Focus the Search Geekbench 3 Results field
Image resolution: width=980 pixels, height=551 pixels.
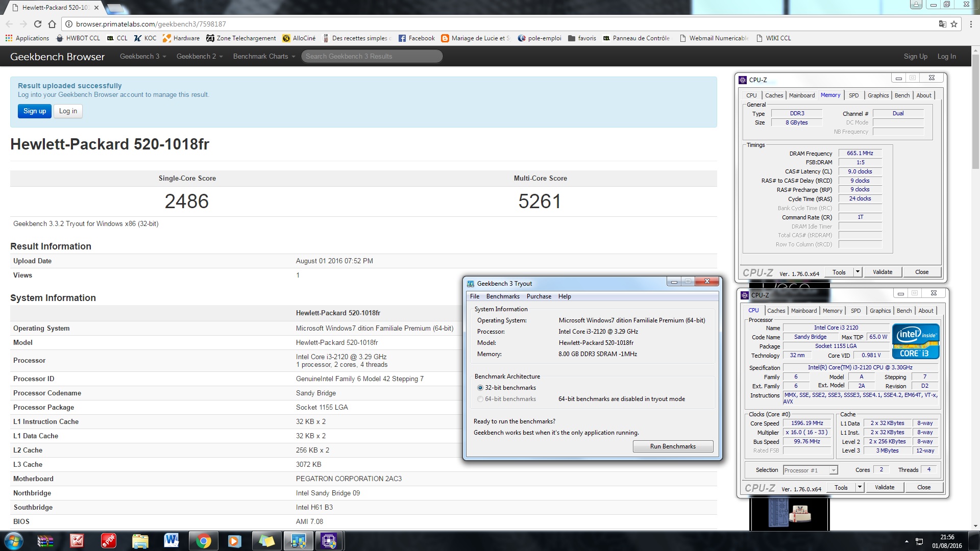pyautogui.click(x=372, y=56)
